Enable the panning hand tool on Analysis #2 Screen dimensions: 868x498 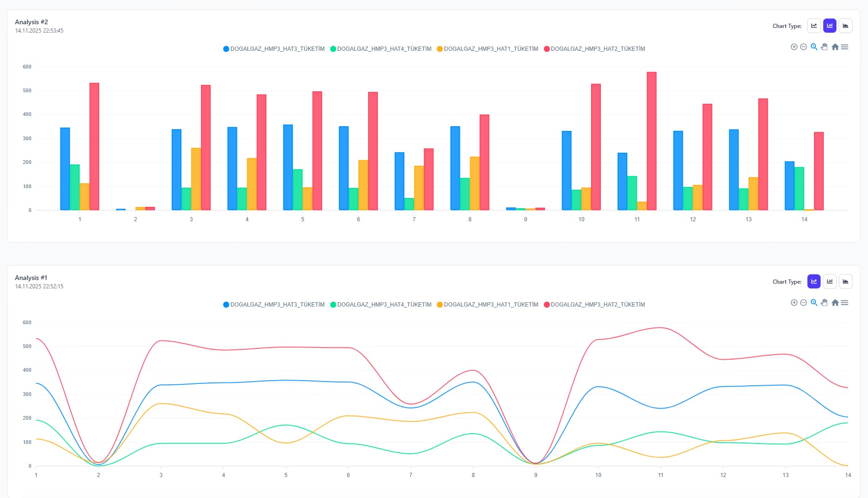click(x=824, y=47)
